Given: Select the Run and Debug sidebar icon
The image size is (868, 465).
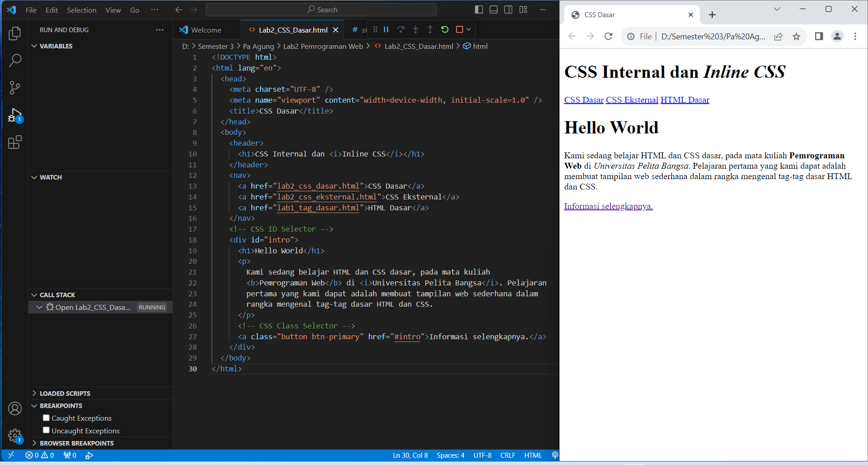Looking at the screenshot, I should (x=15, y=114).
